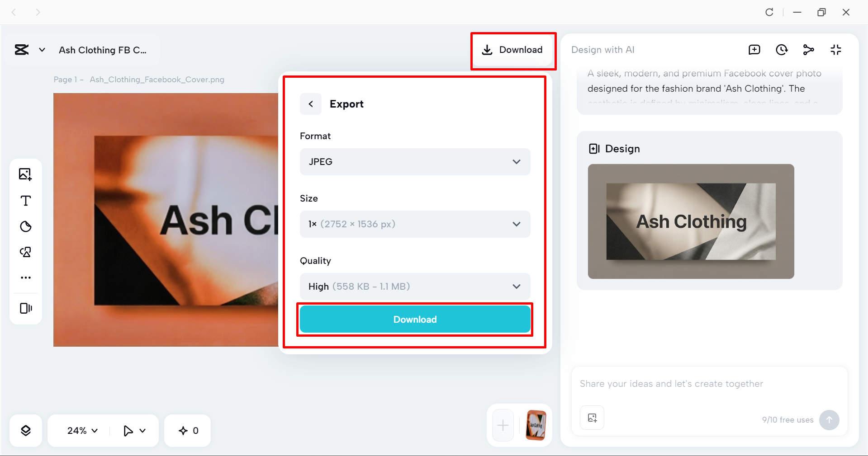Open the 24% zoom level dropdown
Image resolution: width=868 pixels, height=456 pixels.
tap(82, 431)
